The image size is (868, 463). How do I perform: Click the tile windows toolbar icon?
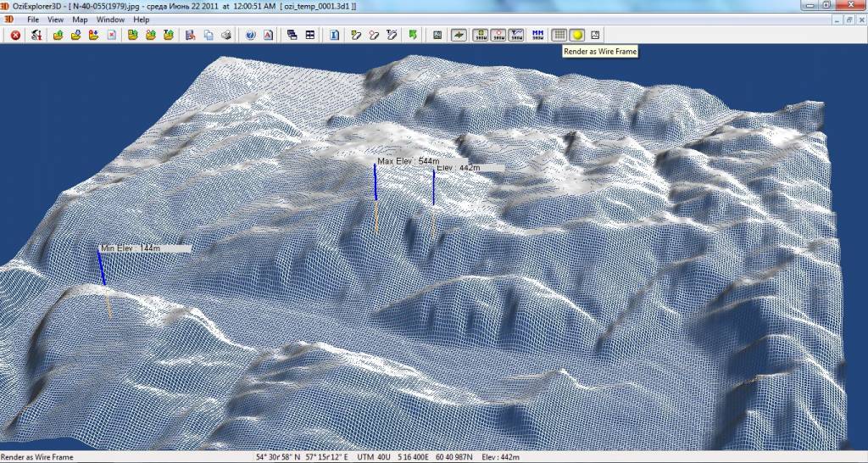click(310, 35)
